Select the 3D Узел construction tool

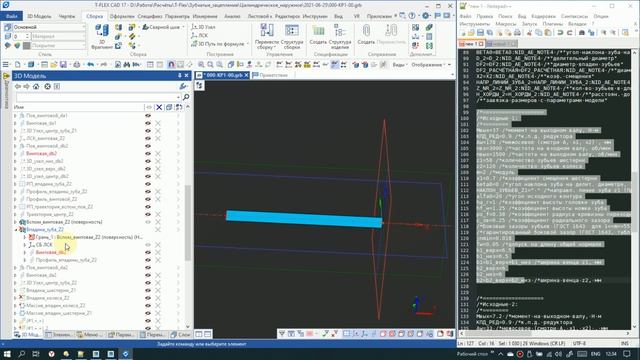pyautogui.click(x=203, y=27)
